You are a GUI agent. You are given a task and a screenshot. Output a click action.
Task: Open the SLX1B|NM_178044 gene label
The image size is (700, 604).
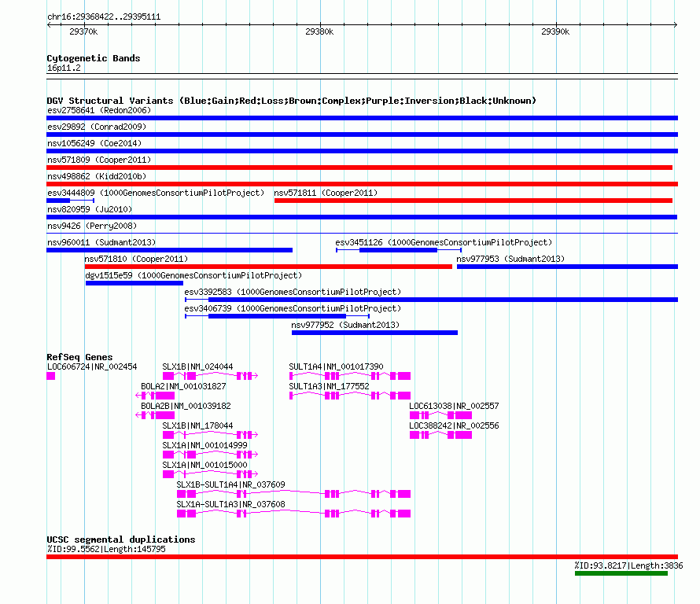coord(197,426)
